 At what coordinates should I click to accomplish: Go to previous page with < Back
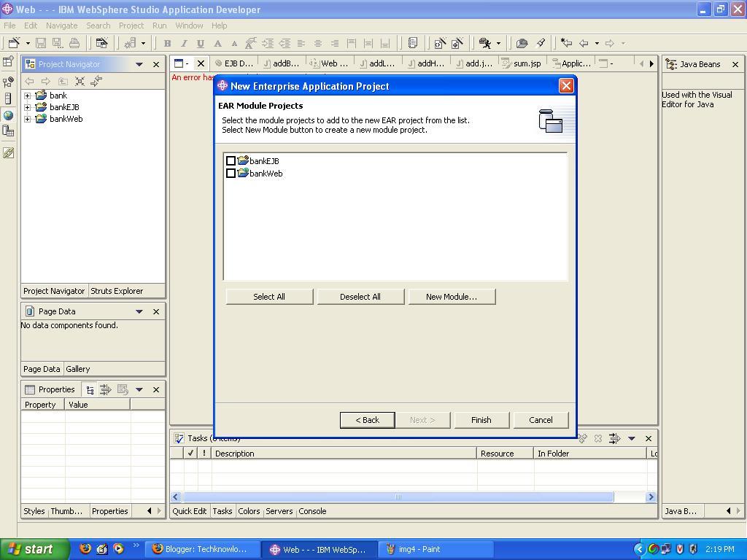pyautogui.click(x=368, y=420)
